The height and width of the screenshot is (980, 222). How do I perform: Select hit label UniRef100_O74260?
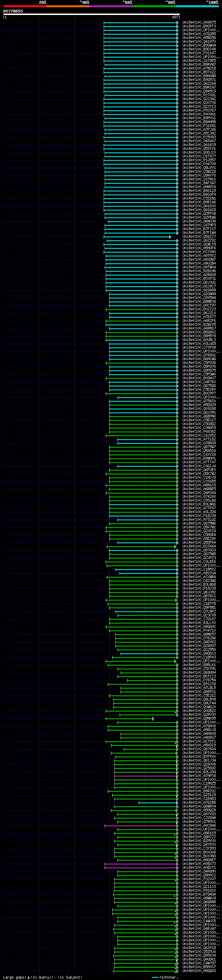tap(199, 496)
